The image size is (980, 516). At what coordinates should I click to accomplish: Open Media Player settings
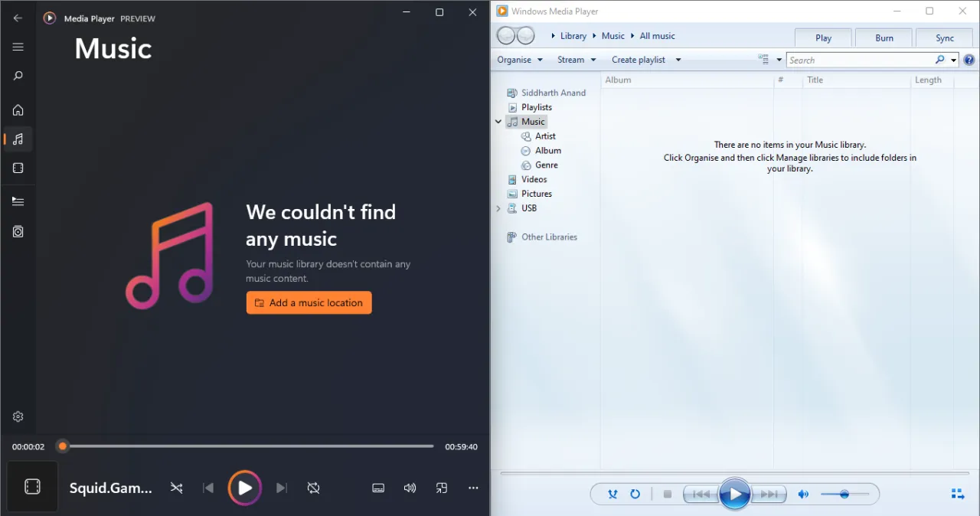(x=18, y=416)
